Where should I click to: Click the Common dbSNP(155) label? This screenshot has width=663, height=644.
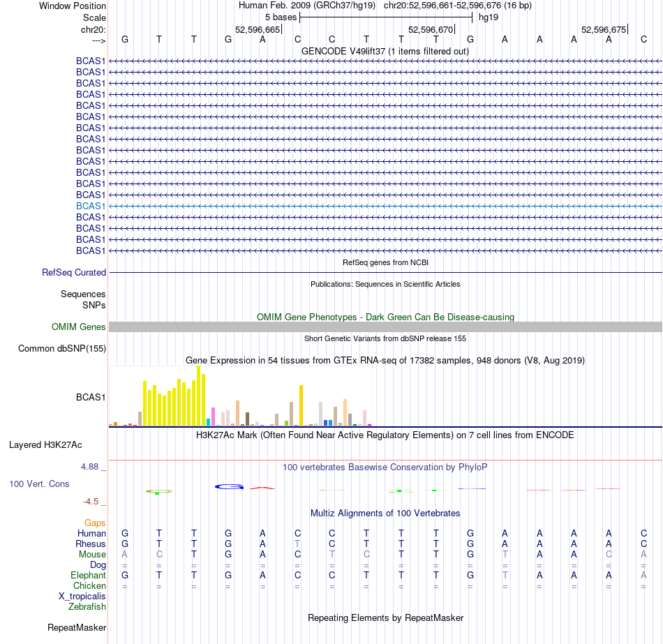tap(61, 348)
